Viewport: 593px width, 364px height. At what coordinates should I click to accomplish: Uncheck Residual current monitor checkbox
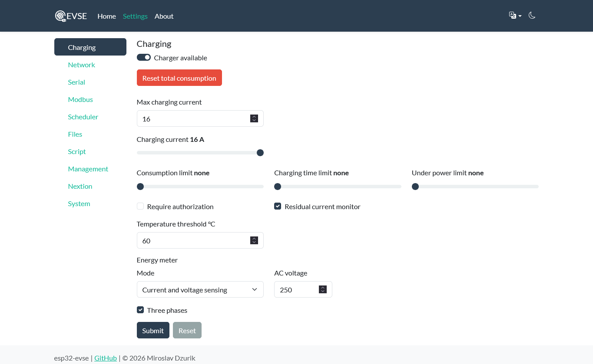tap(278, 206)
